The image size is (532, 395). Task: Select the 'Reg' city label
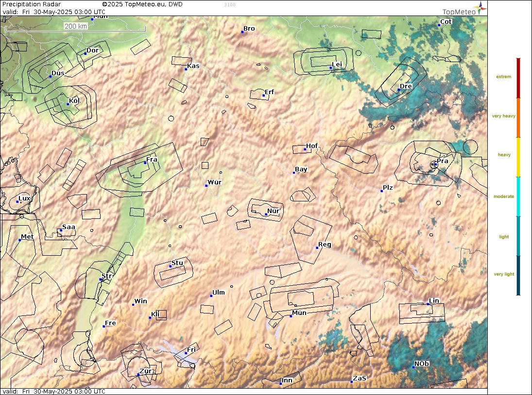point(325,245)
